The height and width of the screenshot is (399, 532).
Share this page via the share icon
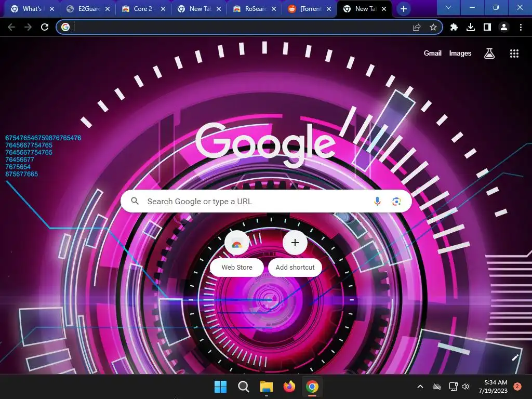point(417,27)
